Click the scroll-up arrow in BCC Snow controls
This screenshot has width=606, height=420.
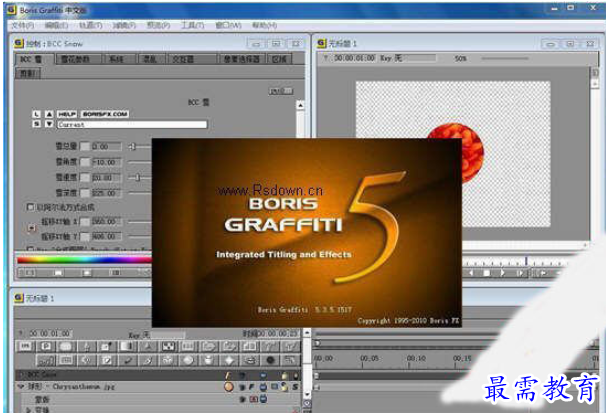[x=300, y=105]
